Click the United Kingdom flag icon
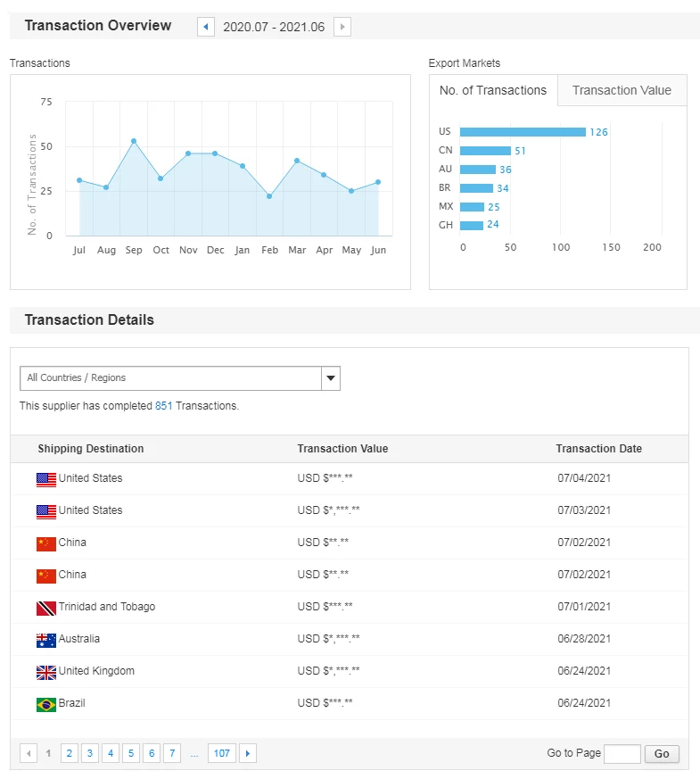This screenshot has width=700, height=779. [46, 672]
